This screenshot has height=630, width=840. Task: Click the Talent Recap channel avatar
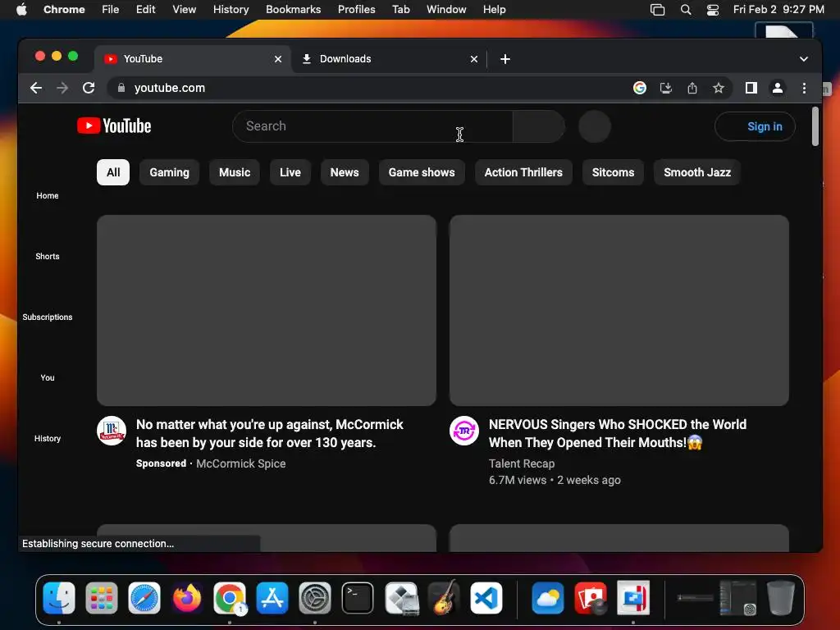(464, 431)
